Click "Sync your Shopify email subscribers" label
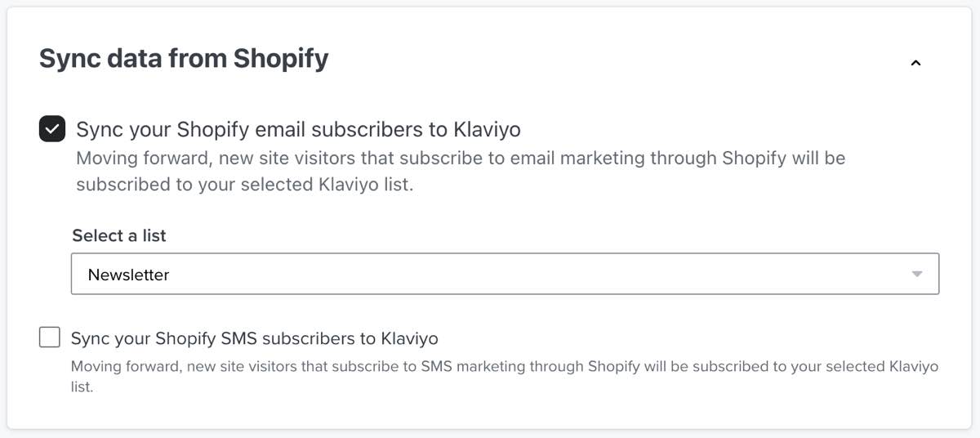Screen dimensions: 980x438 click(x=298, y=129)
